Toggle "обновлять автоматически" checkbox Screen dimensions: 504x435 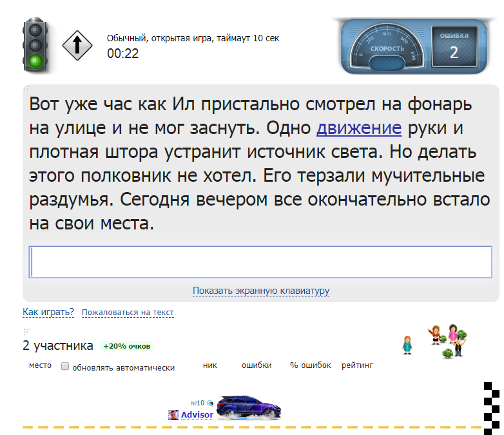pos(65,366)
